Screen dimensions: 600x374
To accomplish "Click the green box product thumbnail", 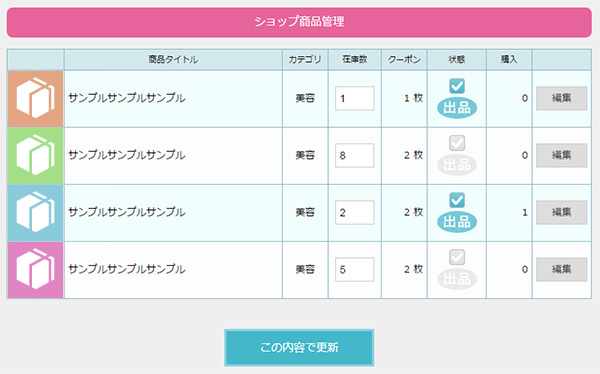I will pos(36,156).
